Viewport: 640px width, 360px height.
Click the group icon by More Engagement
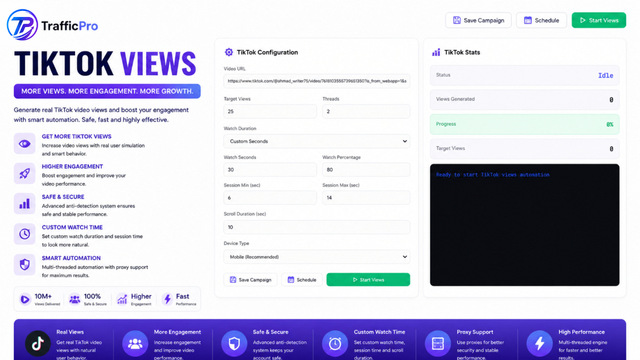point(135,344)
